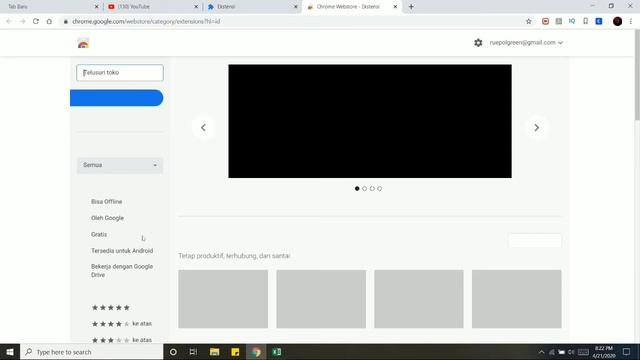Select the five-star rating filter

click(111, 307)
